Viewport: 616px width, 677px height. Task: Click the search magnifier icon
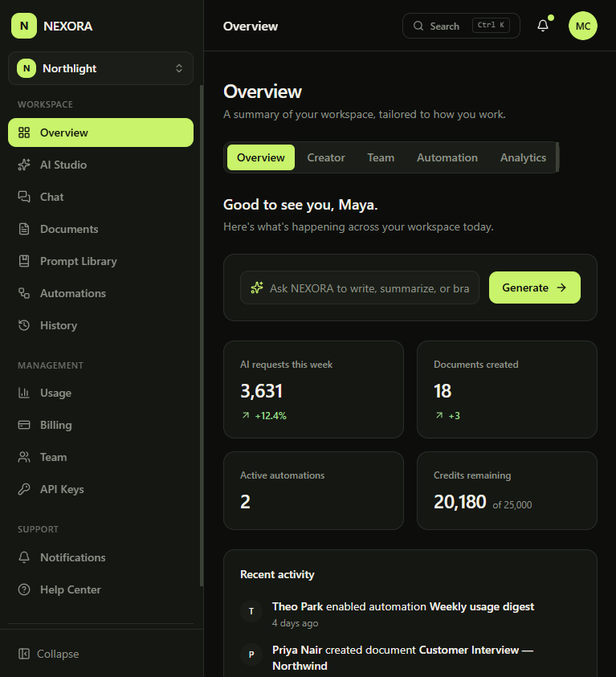418,26
